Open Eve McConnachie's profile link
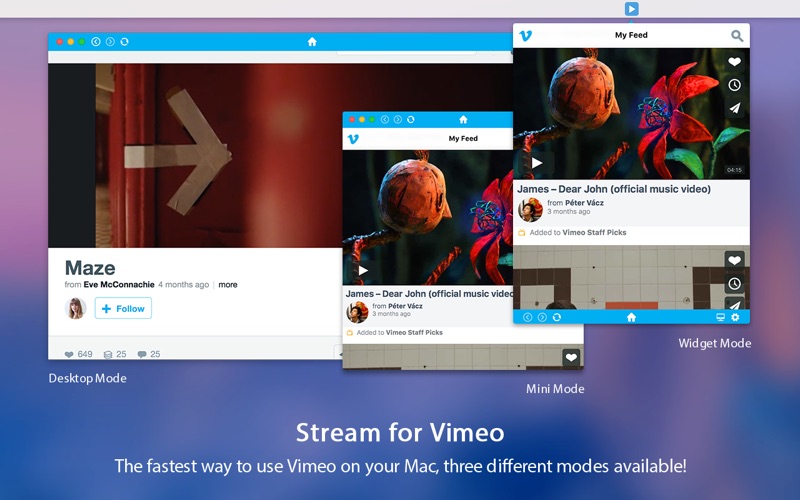Screen dimensions: 800x500 (119, 285)
